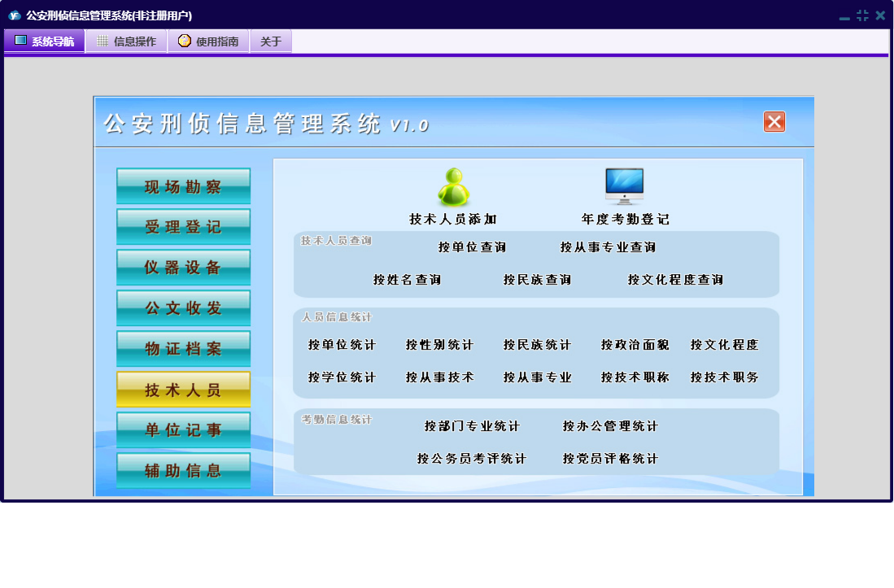Viewport: 894px width, 588px height.
Task: Click the green person icon for 技术人员添加
Action: coord(453,188)
